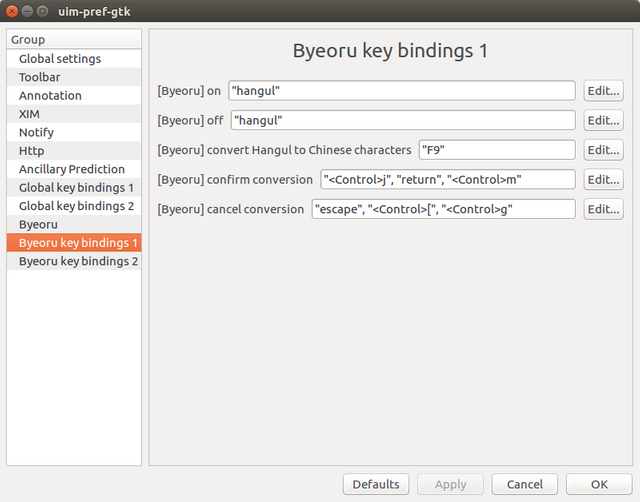Open the XIM settings group

pos(29,114)
